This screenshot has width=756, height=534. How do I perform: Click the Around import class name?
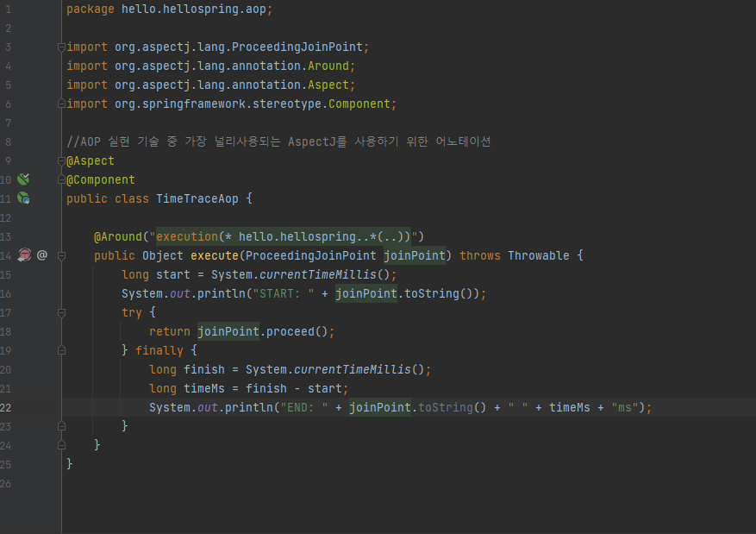328,66
